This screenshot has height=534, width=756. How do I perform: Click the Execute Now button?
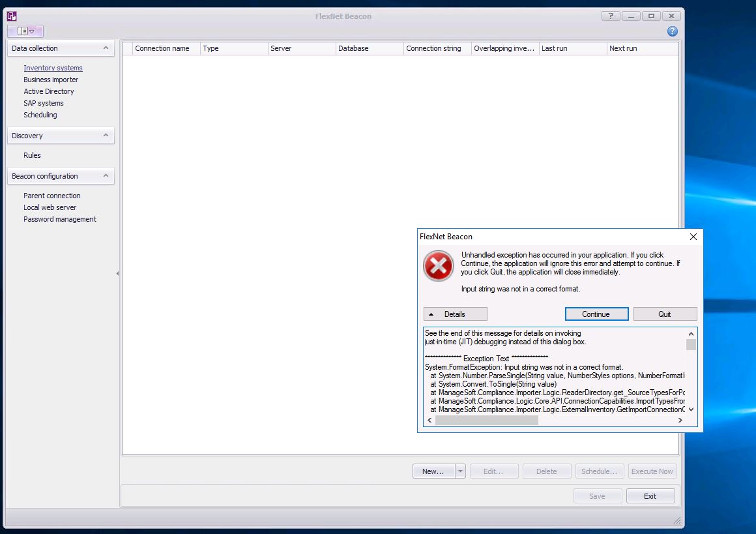pos(652,471)
